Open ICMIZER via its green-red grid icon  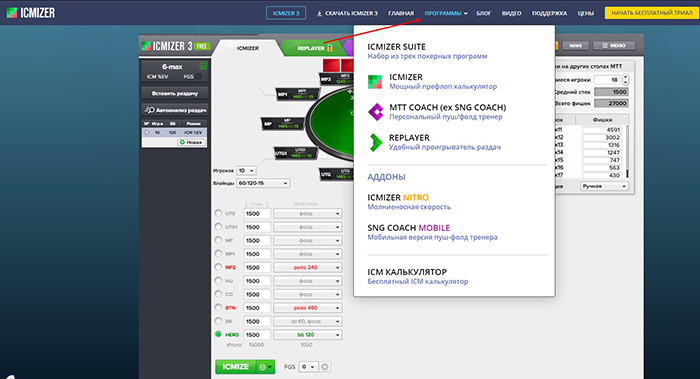[x=375, y=82]
